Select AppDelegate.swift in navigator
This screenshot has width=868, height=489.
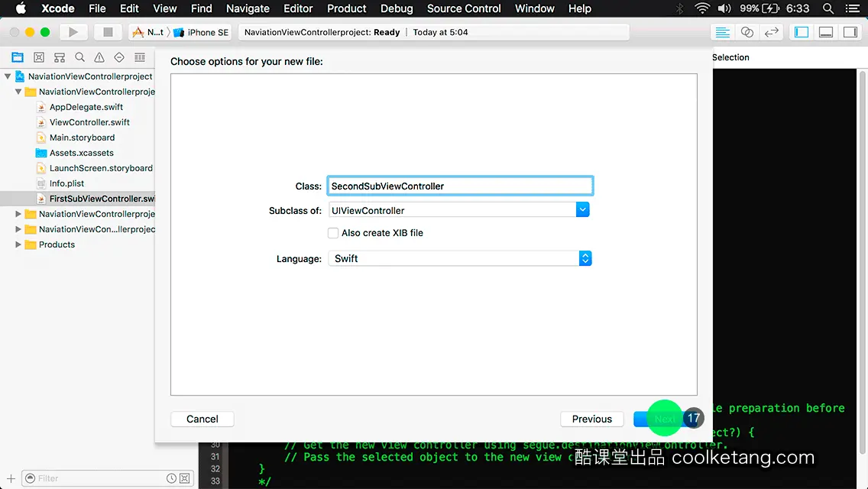click(x=86, y=107)
